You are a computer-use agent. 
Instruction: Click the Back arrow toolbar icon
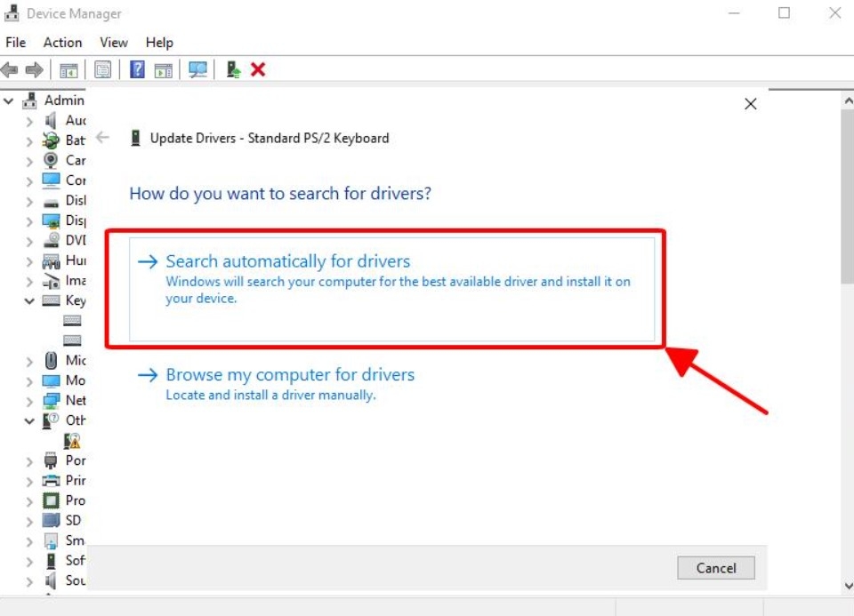pyautogui.click(x=9, y=69)
